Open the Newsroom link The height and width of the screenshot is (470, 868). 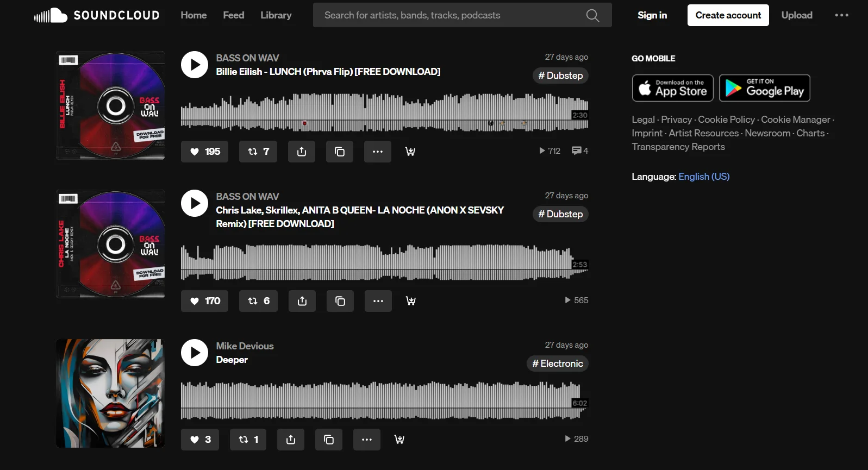[767, 133]
